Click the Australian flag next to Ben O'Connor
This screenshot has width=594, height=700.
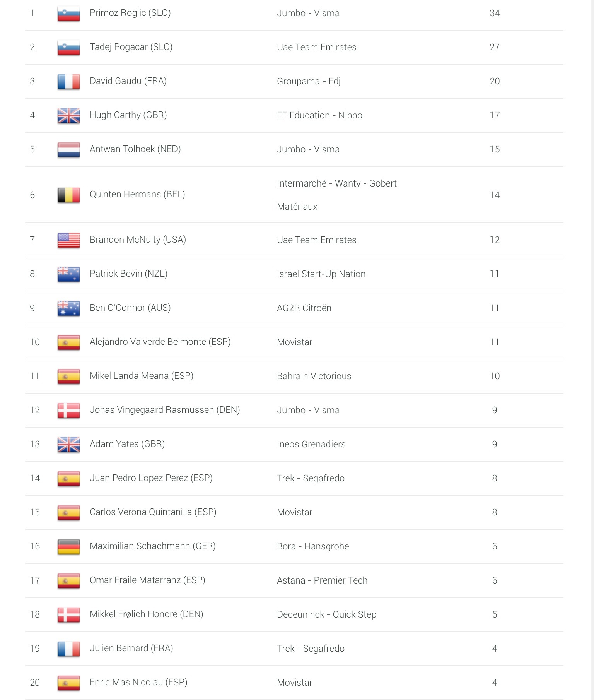click(68, 308)
